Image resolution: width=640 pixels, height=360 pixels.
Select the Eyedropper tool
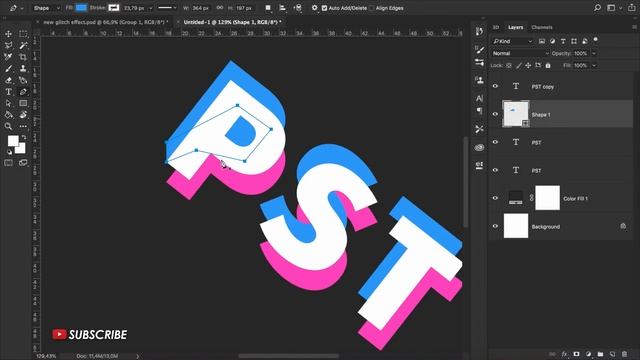pos(8,57)
